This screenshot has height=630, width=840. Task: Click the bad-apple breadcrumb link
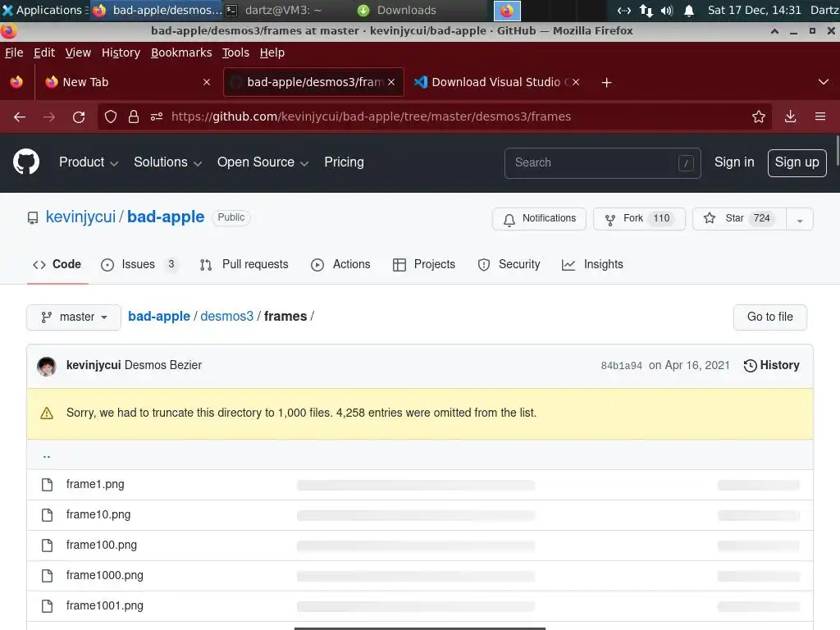(x=159, y=317)
